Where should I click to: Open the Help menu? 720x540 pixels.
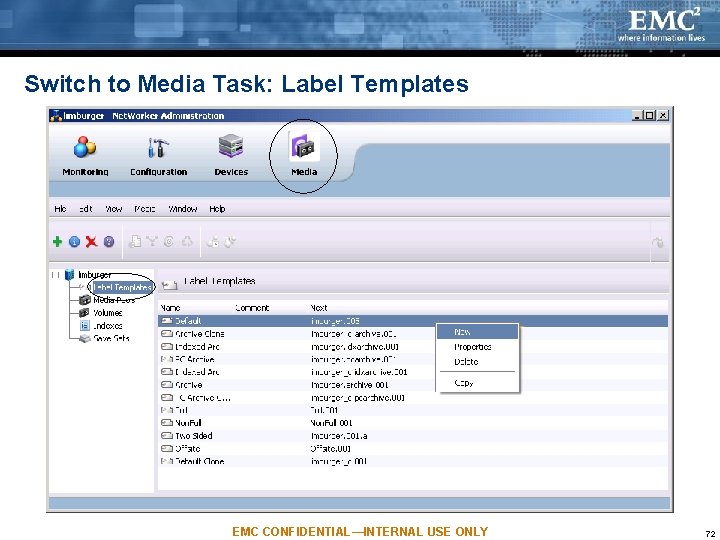[217, 209]
